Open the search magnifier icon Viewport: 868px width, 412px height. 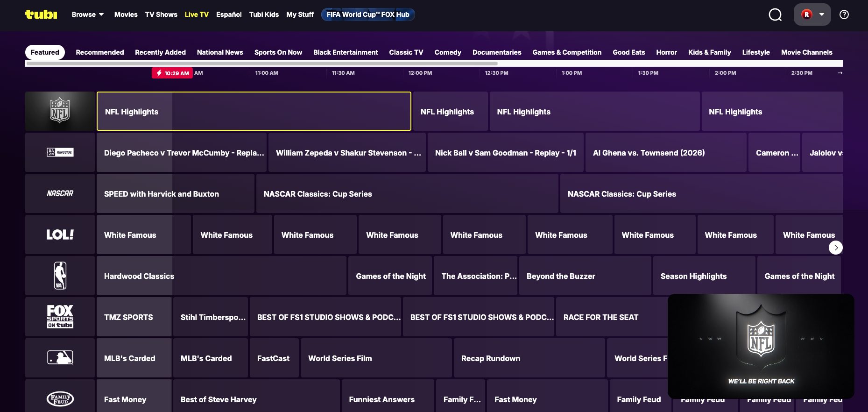coord(775,14)
